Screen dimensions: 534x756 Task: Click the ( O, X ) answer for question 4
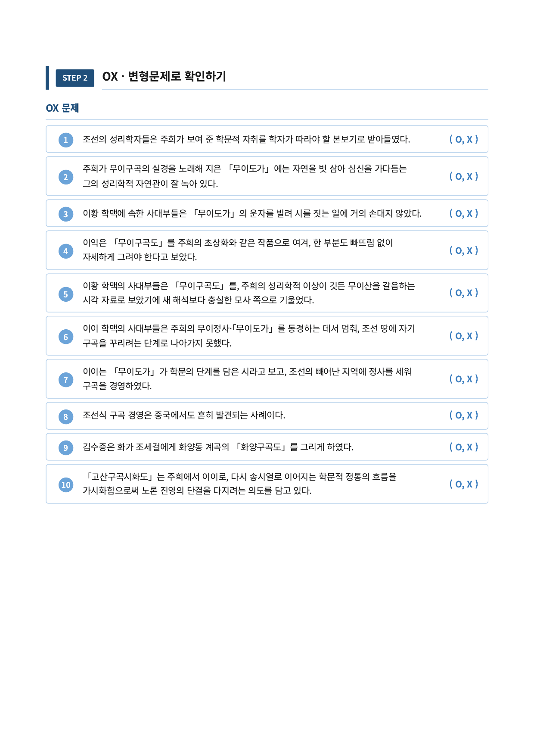[464, 250]
